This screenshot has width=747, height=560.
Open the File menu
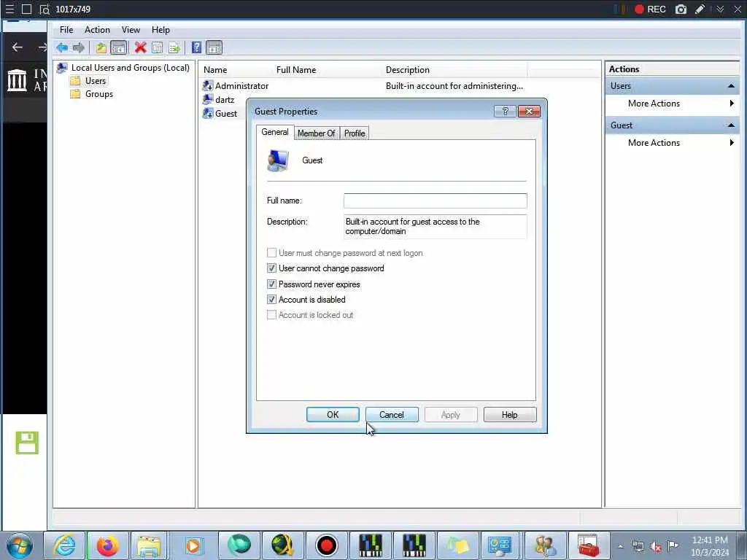(x=66, y=29)
